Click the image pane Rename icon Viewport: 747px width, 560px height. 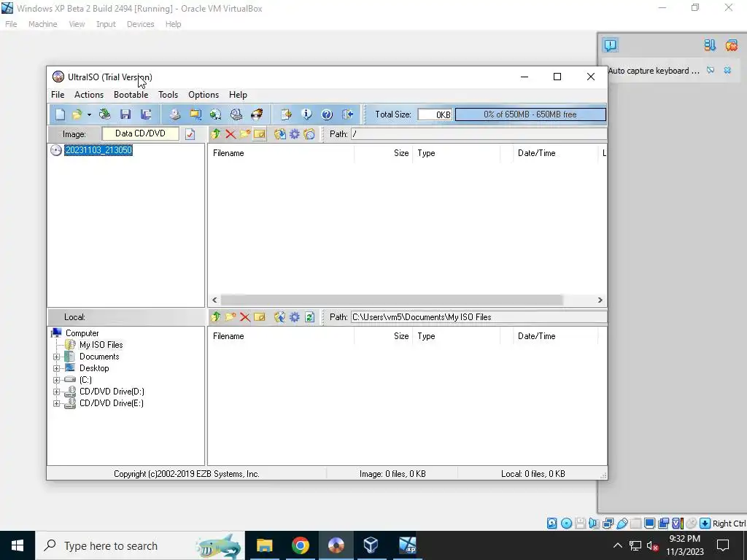pos(259,134)
